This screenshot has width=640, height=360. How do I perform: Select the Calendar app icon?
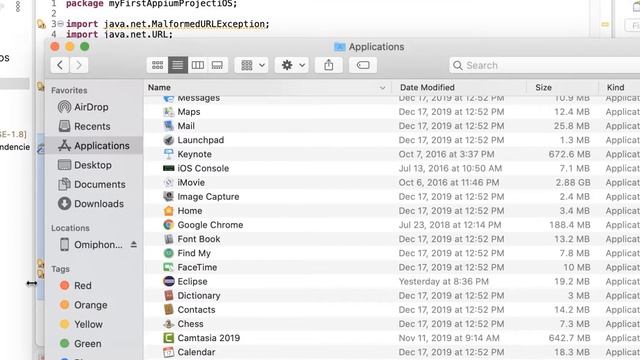coord(169,352)
